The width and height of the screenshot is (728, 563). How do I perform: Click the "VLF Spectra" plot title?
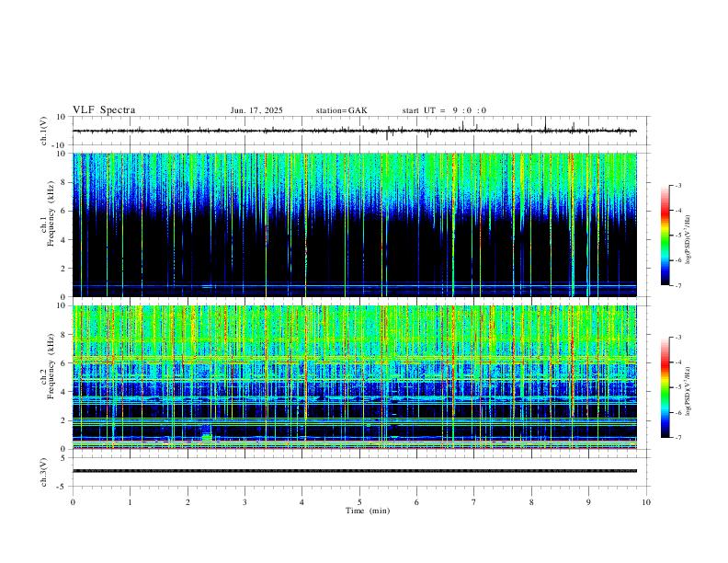(x=104, y=109)
